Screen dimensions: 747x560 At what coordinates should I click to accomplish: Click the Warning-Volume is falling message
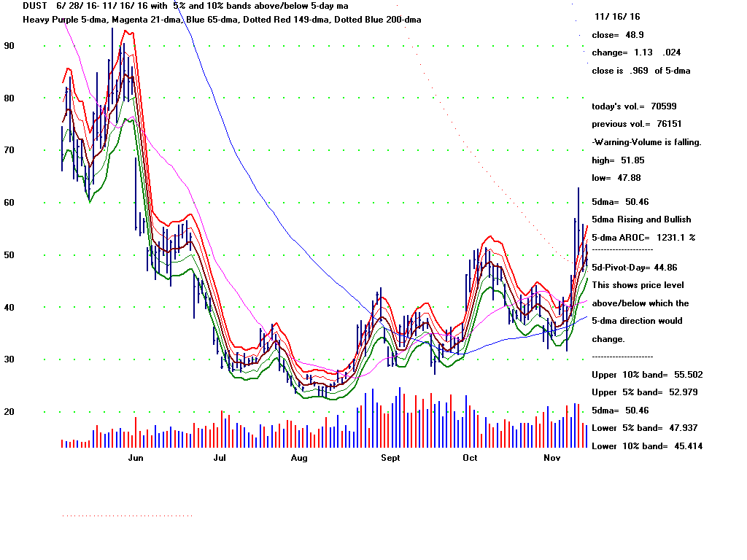point(646,142)
